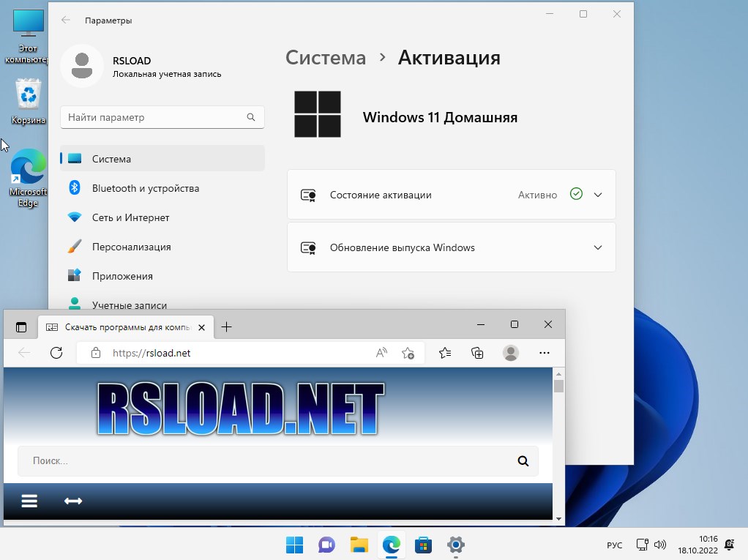View site info lock icon

click(x=96, y=353)
